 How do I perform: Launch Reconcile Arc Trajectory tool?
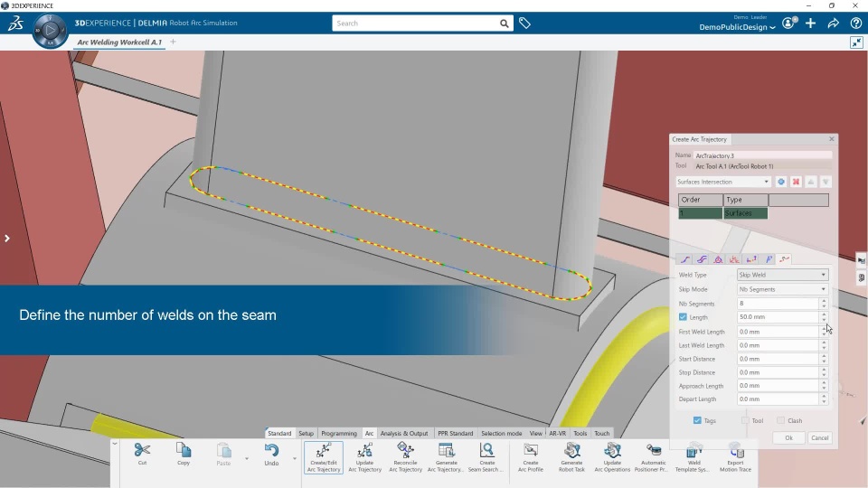[x=405, y=457]
